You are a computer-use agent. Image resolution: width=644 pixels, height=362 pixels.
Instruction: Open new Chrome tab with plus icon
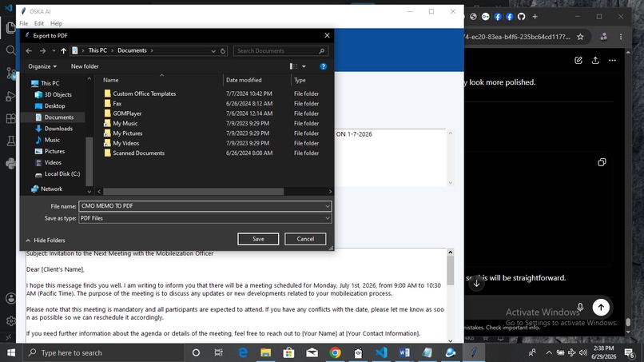tap(535, 17)
